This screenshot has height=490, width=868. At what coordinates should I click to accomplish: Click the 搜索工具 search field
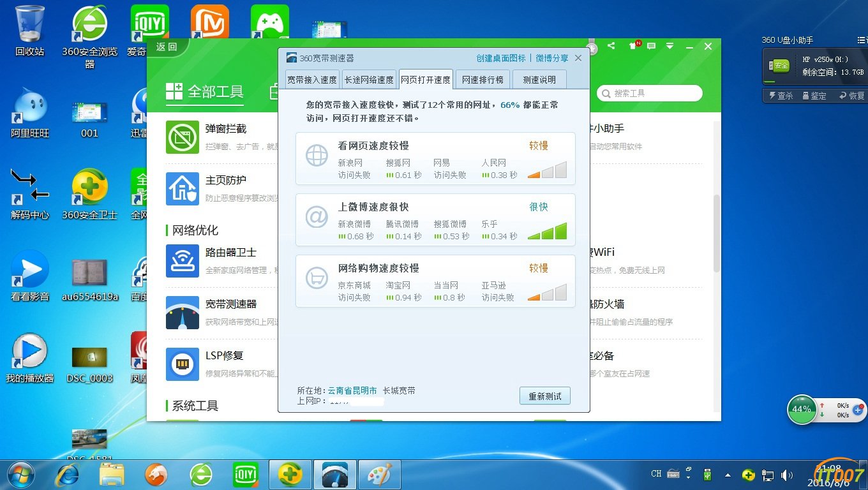coord(650,93)
